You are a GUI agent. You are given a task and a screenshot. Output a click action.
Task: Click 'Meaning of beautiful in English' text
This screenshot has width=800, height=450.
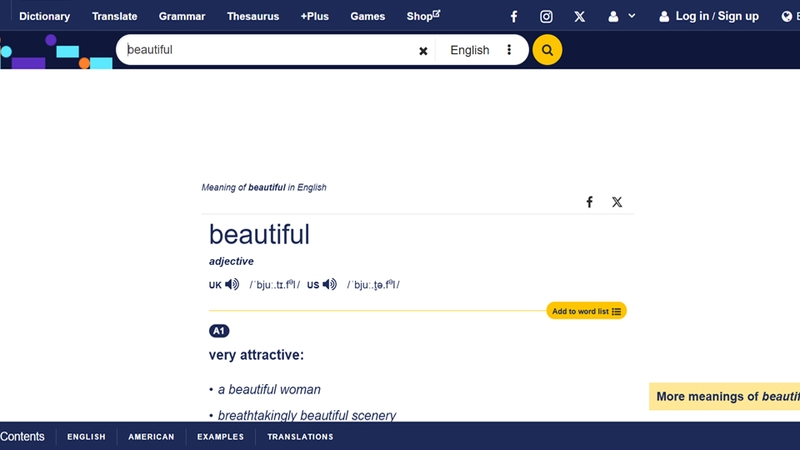(264, 187)
